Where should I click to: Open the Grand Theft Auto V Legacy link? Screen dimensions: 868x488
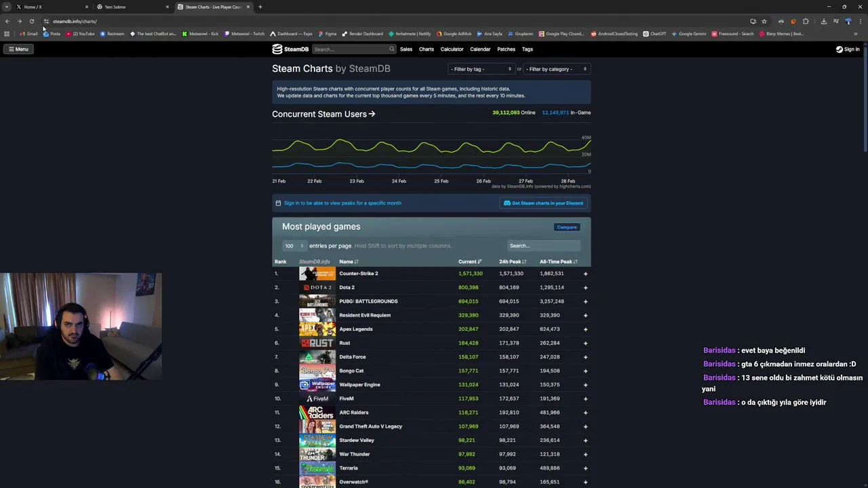pyautogui.click(x=370, y=426)
